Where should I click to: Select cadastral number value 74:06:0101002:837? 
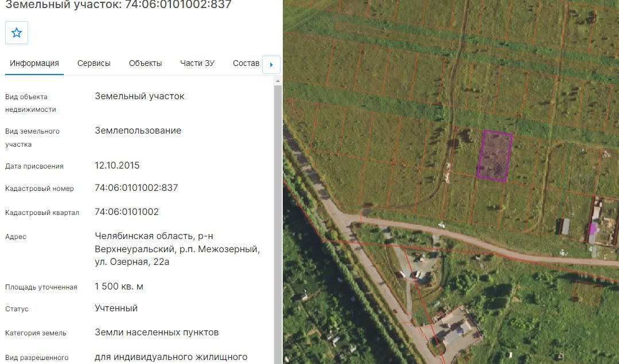(136, 187)
